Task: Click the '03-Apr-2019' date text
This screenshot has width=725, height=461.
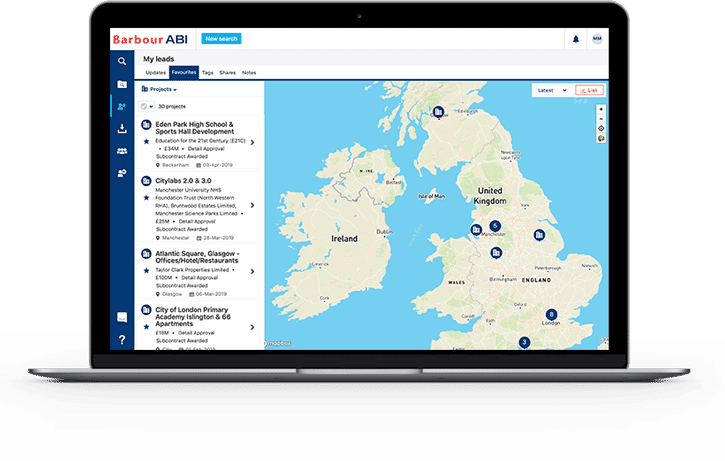Action: coord(218,165)
